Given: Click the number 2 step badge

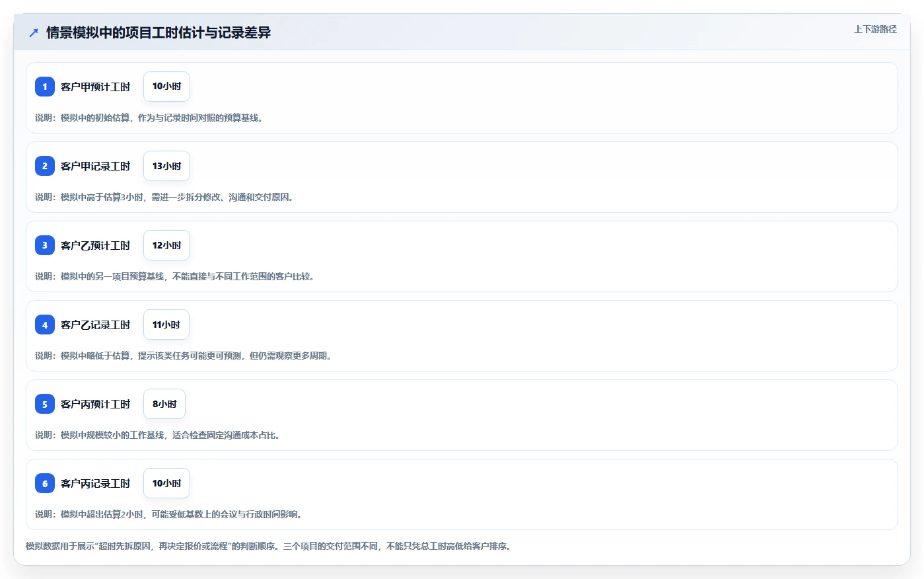Looking at the screenshot, I should point(45,166).
